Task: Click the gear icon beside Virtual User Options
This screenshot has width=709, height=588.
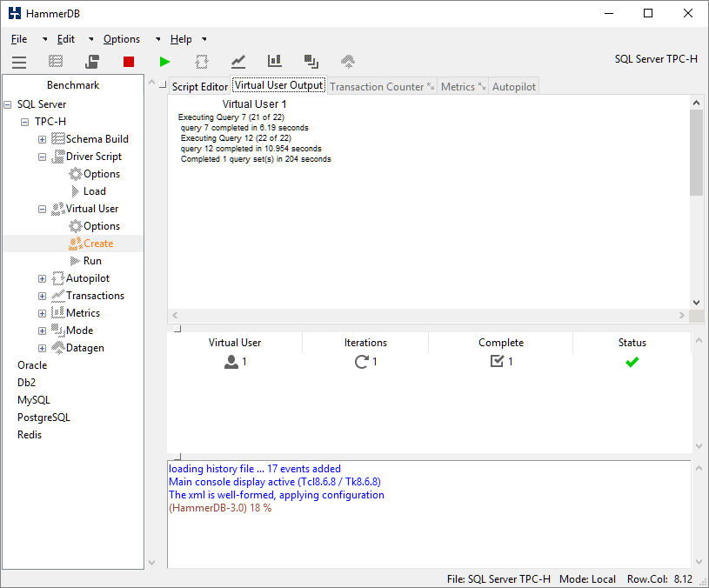Action: [x=76, y=226]
